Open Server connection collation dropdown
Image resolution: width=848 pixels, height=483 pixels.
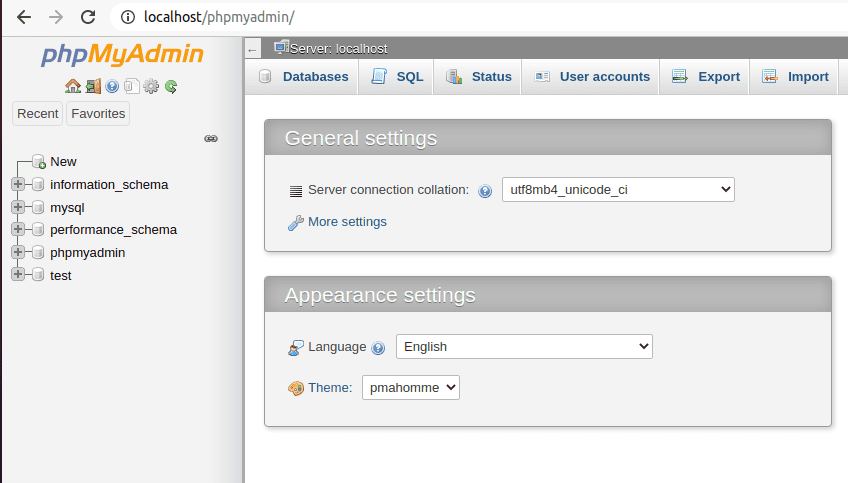point(618,190)
